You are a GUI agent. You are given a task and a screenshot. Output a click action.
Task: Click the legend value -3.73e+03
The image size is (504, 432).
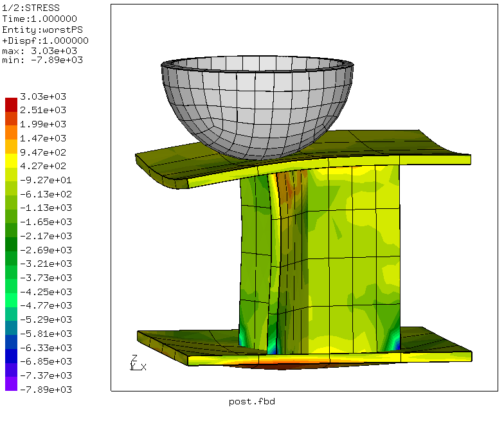[x=46, y=278]
